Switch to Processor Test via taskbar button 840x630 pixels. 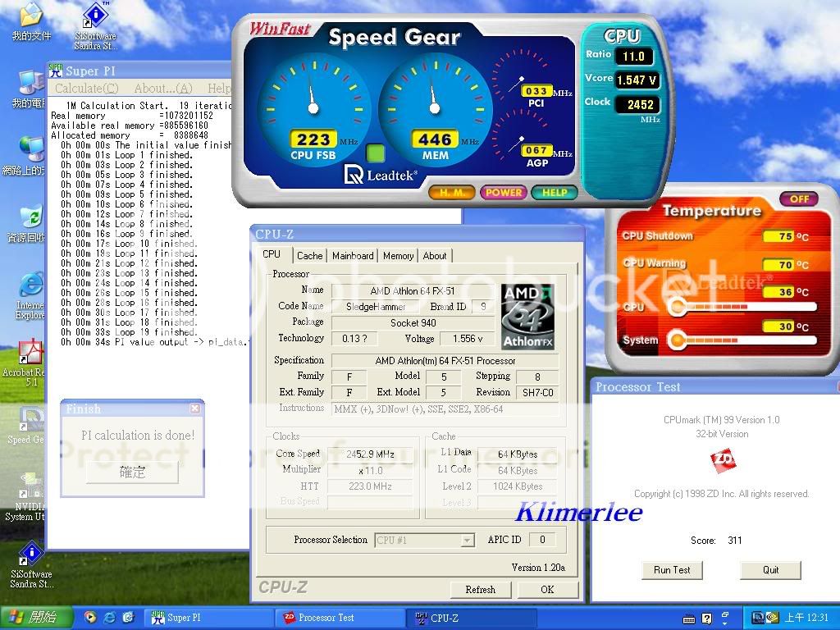[341, 618]
